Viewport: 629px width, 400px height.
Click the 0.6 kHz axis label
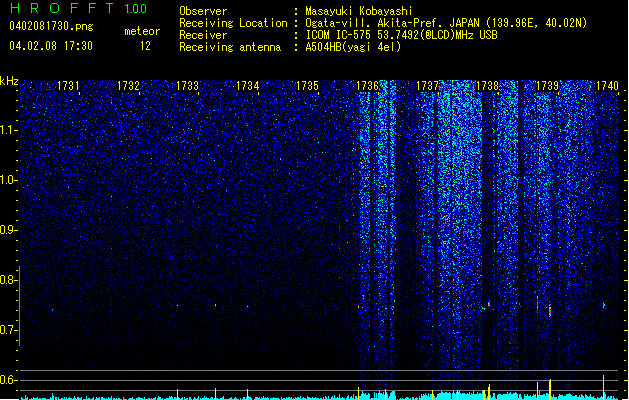(9, 380)
